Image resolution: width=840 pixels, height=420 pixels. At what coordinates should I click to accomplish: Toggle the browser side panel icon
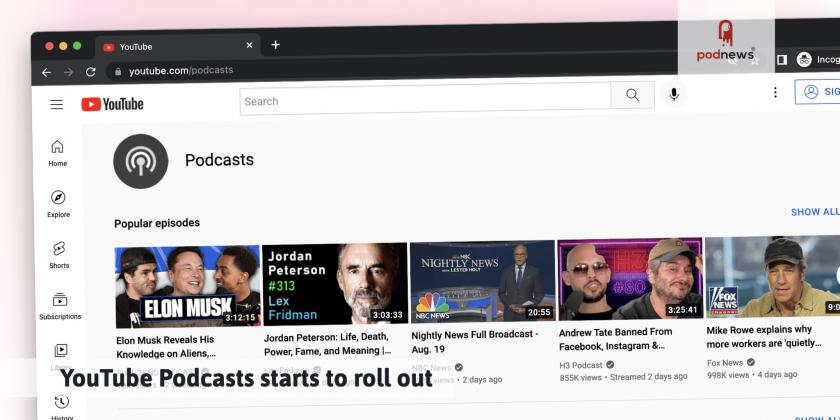tap(782, 60)
